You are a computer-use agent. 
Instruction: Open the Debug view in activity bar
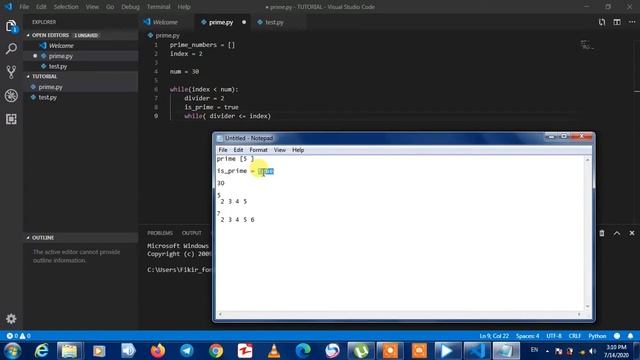(x=11, y=96)
